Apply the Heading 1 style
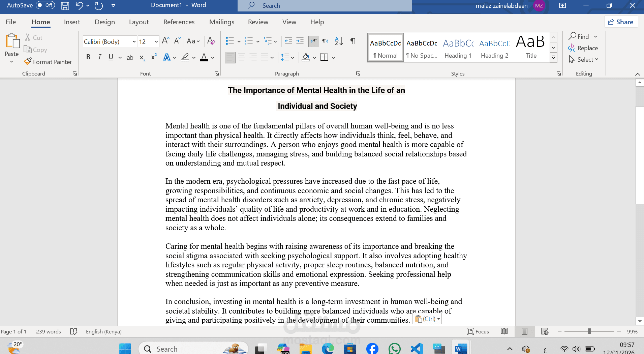Image resolution: width=644 pixels, height=354 pixels. pyautogui.click(x=458, y=48)
